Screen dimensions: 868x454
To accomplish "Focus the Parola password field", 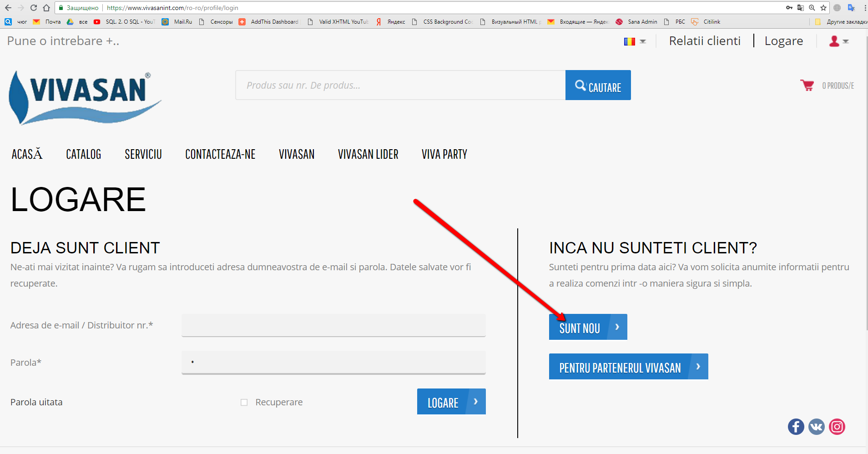I will 333,363.
